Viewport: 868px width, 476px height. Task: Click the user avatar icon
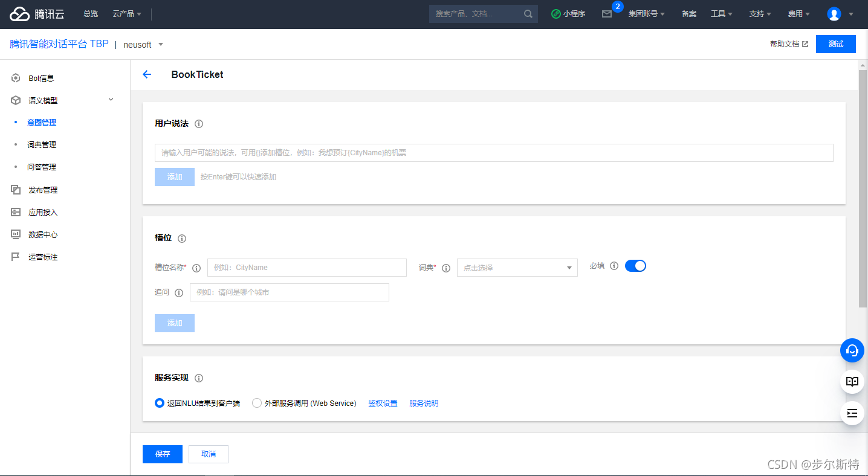834,14
